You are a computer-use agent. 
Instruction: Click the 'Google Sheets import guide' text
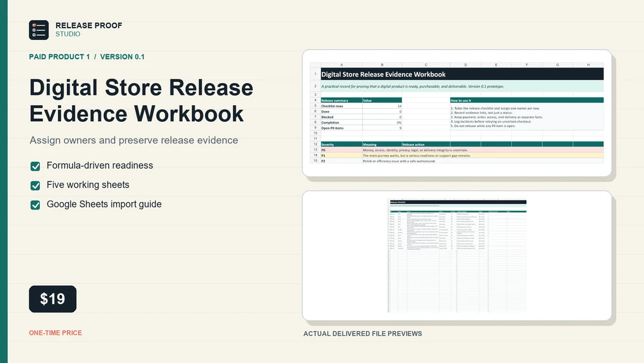[x=104, y=204]
